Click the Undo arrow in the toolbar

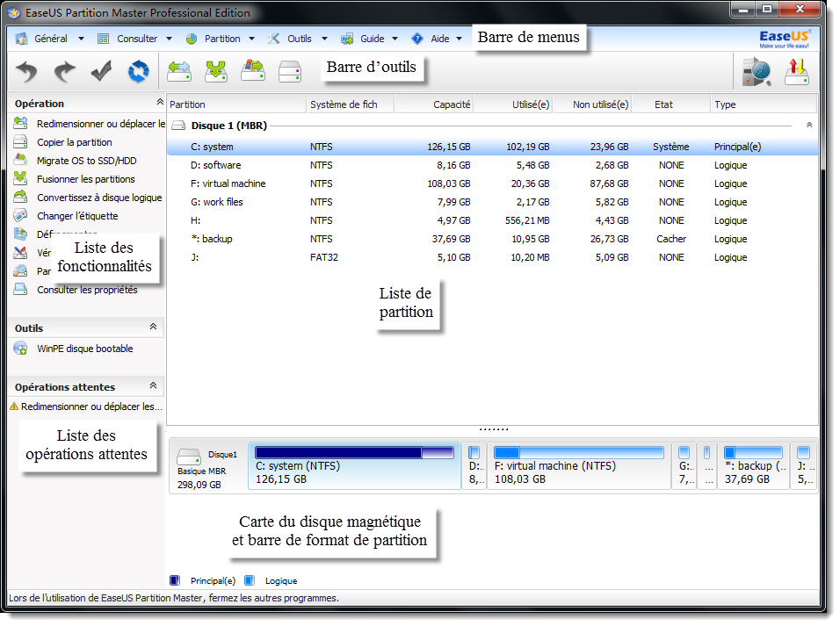tap(27, 71)
